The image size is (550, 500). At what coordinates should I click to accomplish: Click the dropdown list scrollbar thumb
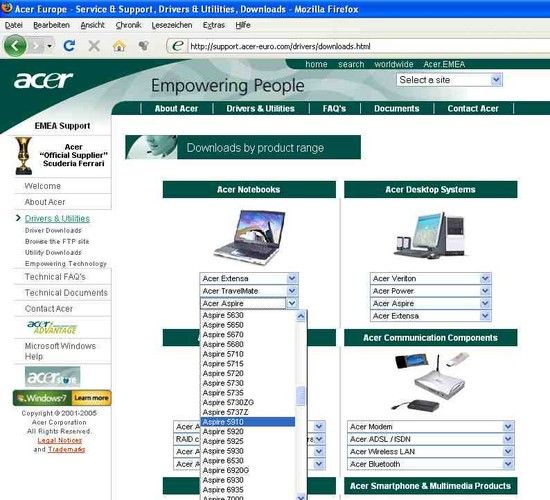tap(301, 396)
